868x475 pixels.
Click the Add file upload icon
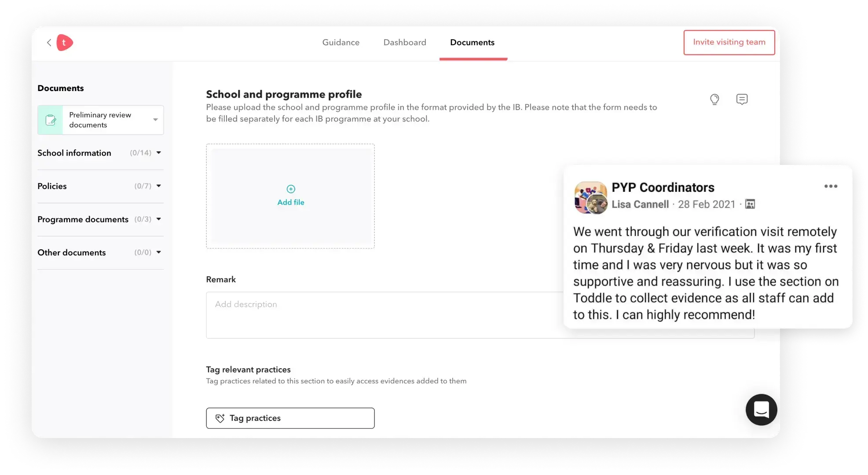coord(291,188)
